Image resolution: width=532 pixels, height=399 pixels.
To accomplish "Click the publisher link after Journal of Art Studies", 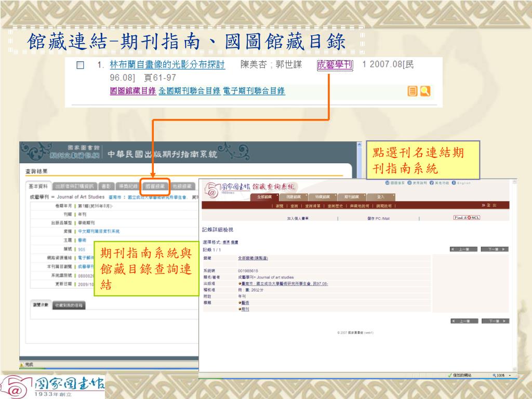I will [147, 197].
